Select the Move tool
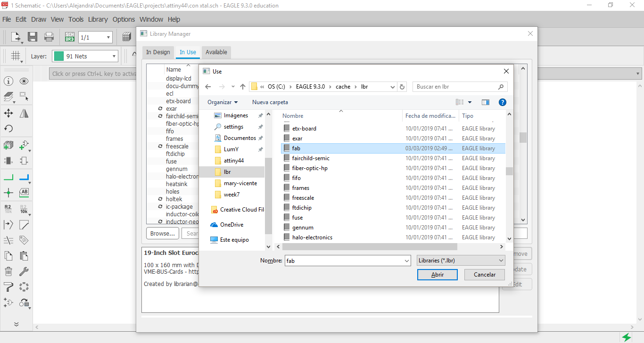This screenshot has height=343, width=644. [x=8, y=113]
